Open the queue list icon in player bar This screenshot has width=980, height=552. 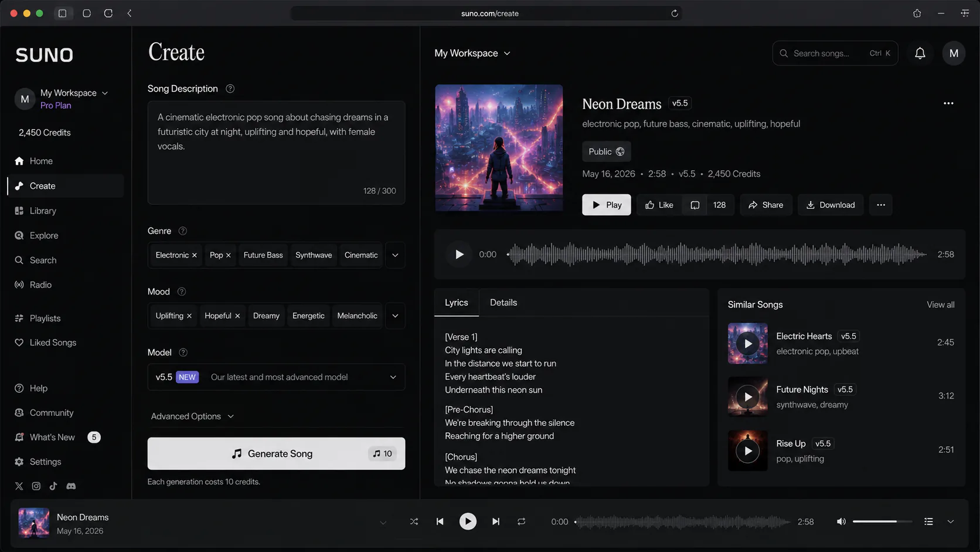tap(928, 521)
